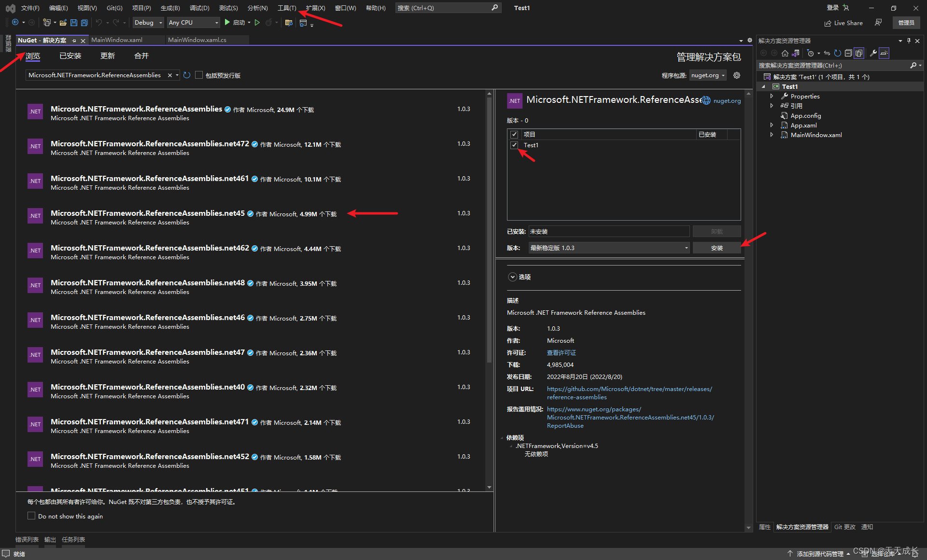Image resolution: width=927 pixels, height=560 pixels.
Task: Open the Tools (工具) menu
Action: pos(287,8)
